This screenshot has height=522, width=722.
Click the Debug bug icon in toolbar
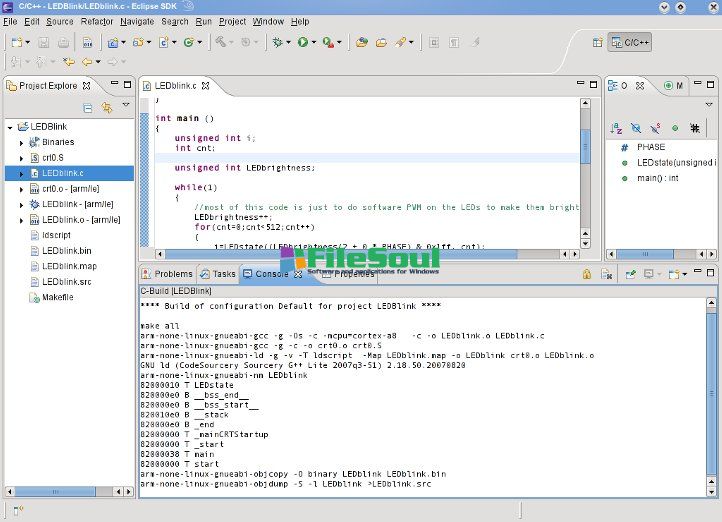point(278,42)
